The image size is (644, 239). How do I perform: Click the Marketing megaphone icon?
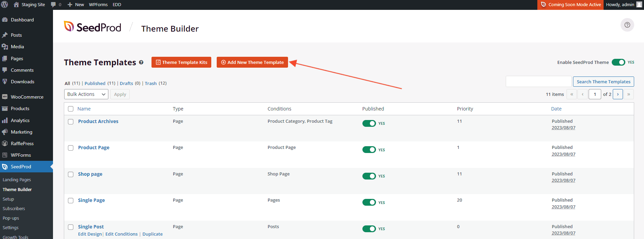pyautogui.click(x=5, y=132)
